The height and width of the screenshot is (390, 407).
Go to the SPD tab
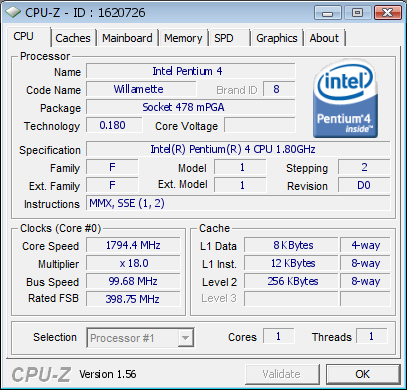tap(224, 38)
